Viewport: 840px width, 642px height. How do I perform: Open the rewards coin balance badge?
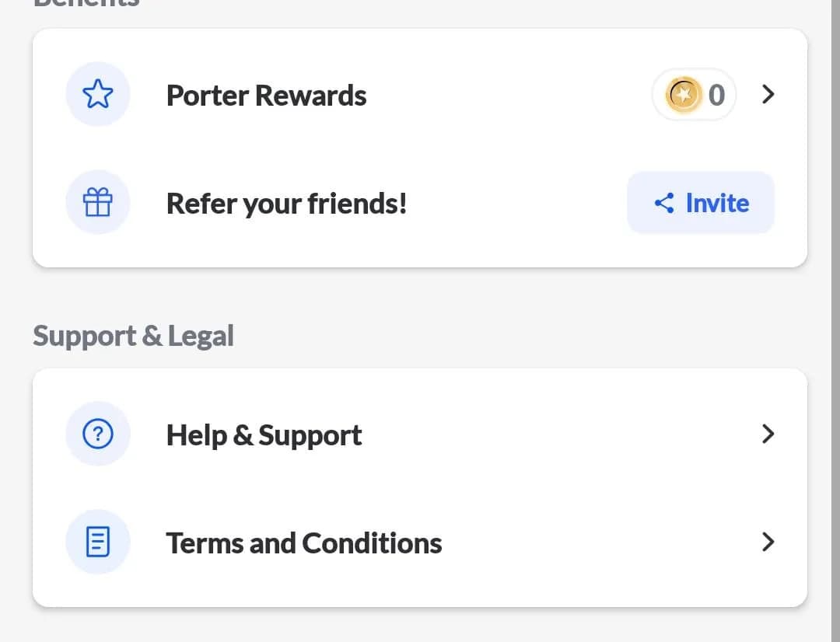click(x=695, y=96)
